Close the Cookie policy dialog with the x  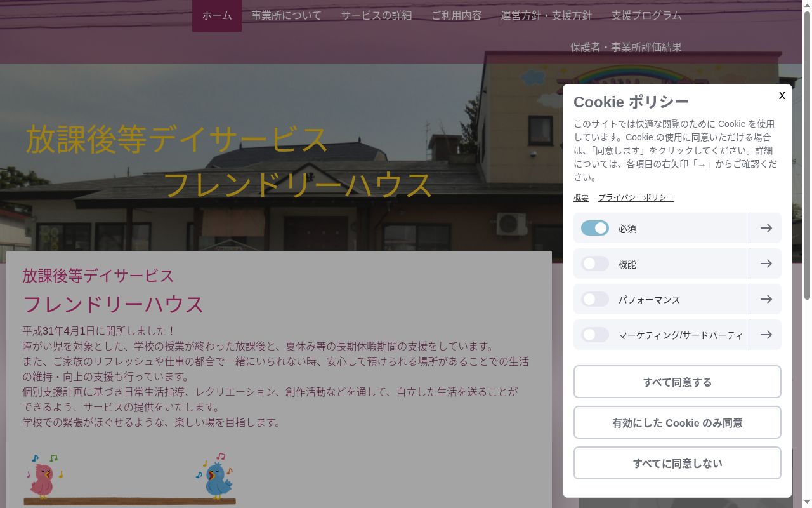click(782, 95)
